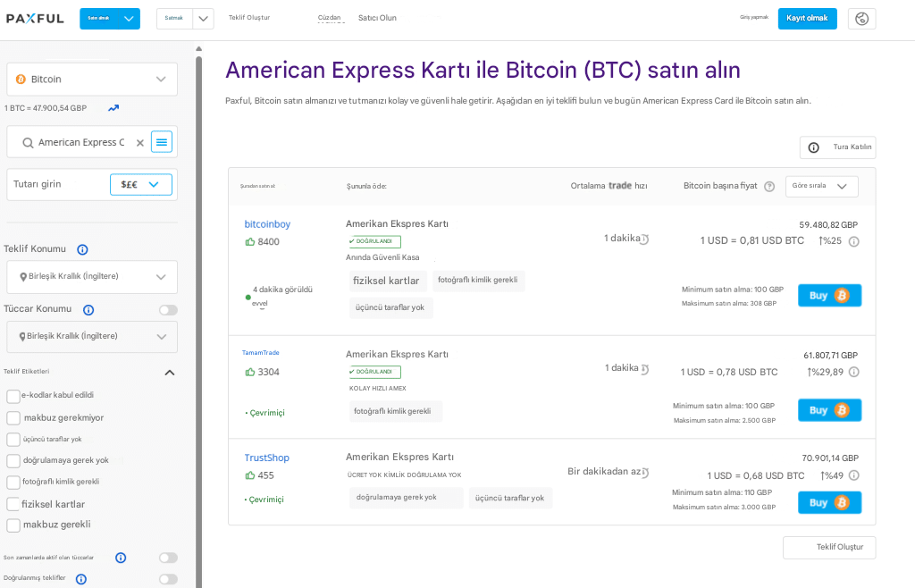Open the Tüccar Konumu country dropdown
Screen dimensions: 915x588
[92, 337]
